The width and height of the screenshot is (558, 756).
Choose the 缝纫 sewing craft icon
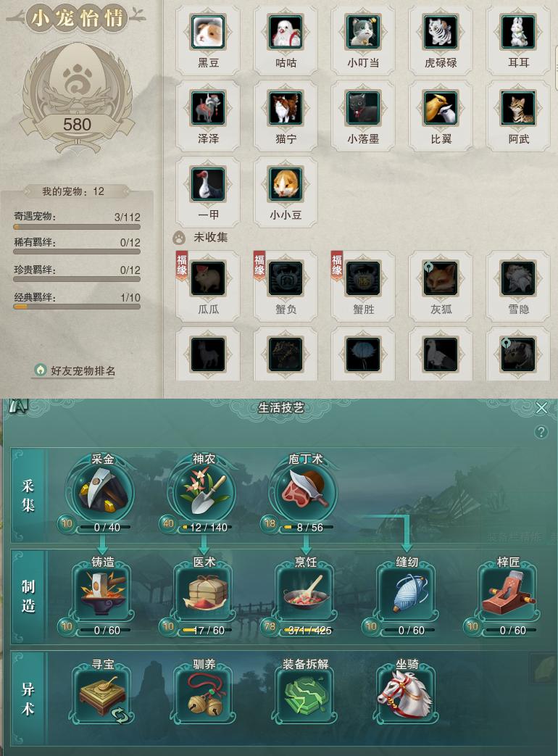tap(407, 594)
